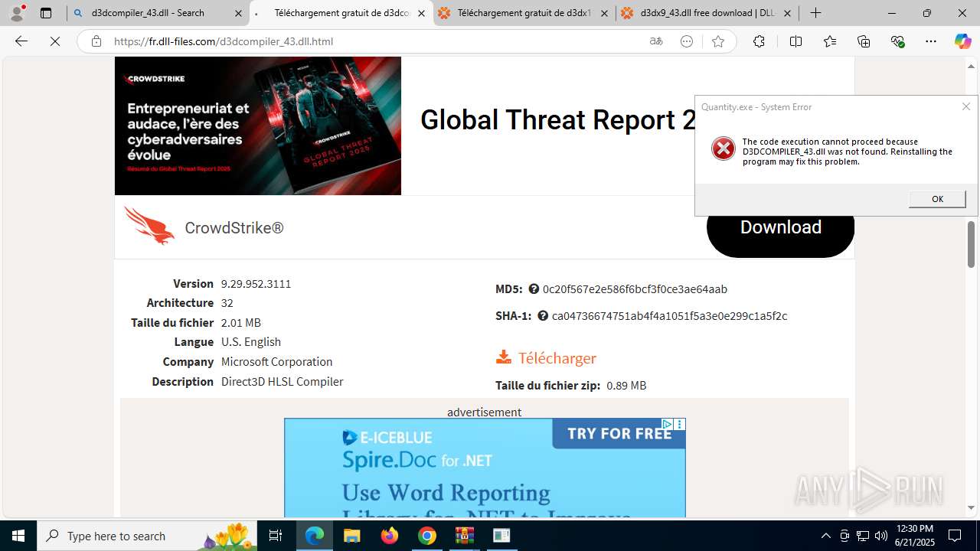980x551 pixels.
Task: Click the scrollbar up arrow
Action: pyautogui.click(x=971, y=67)
